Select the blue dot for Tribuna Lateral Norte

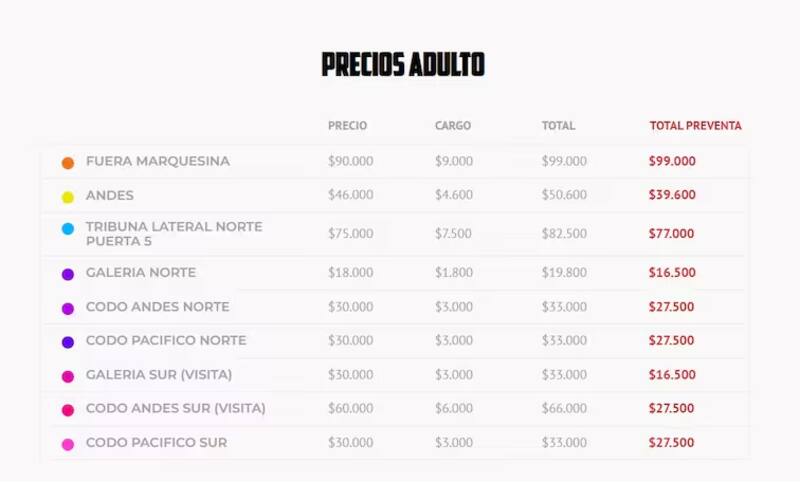68,229
